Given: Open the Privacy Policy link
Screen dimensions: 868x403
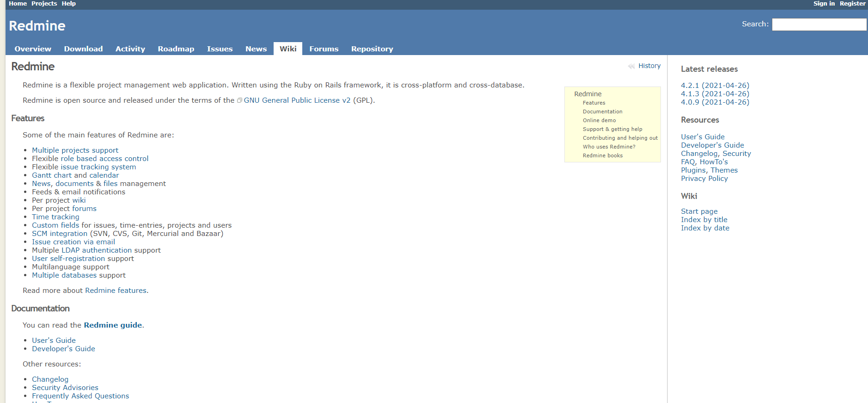Looking at the screenshot, I should click(704, 179).
